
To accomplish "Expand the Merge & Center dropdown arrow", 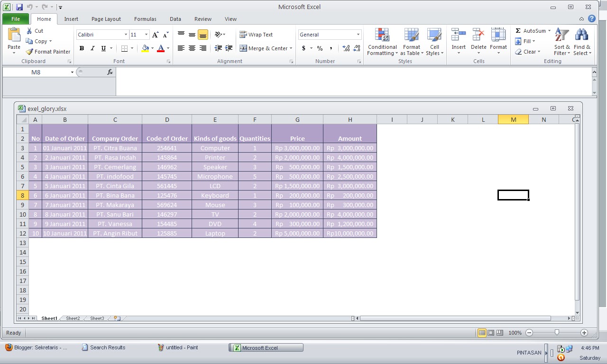I will click(291, 48).
